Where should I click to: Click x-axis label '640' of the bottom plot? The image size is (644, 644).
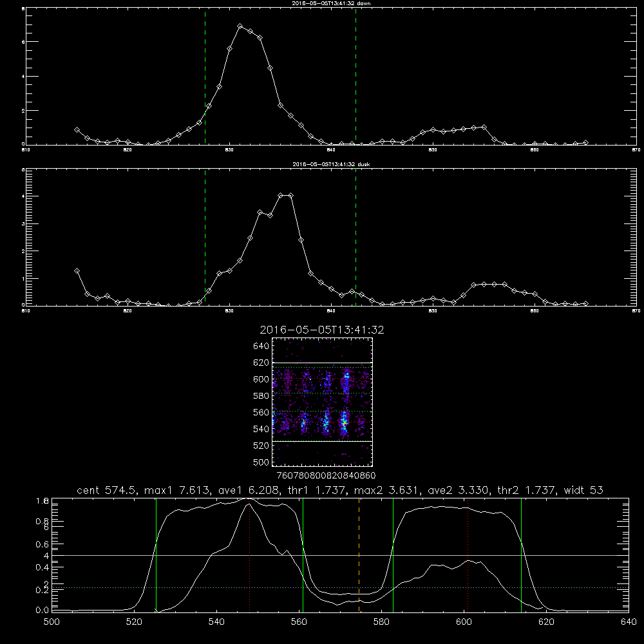click(629, 622)
